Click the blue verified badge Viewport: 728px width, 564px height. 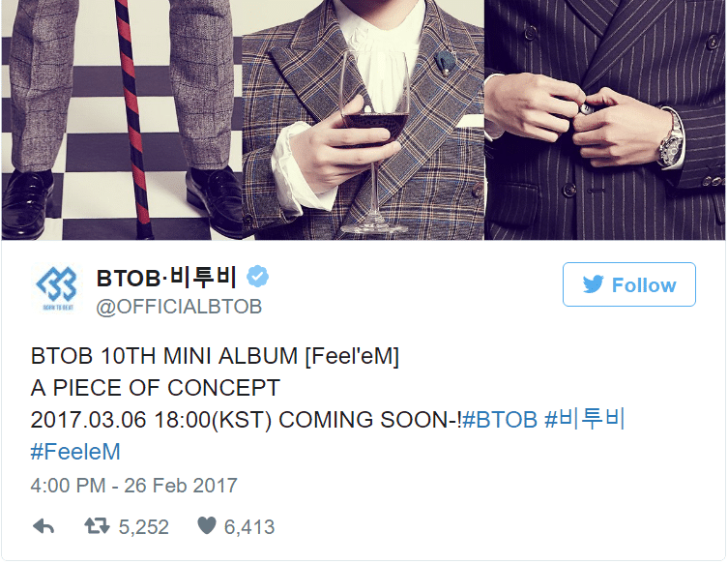pos(257,277)
